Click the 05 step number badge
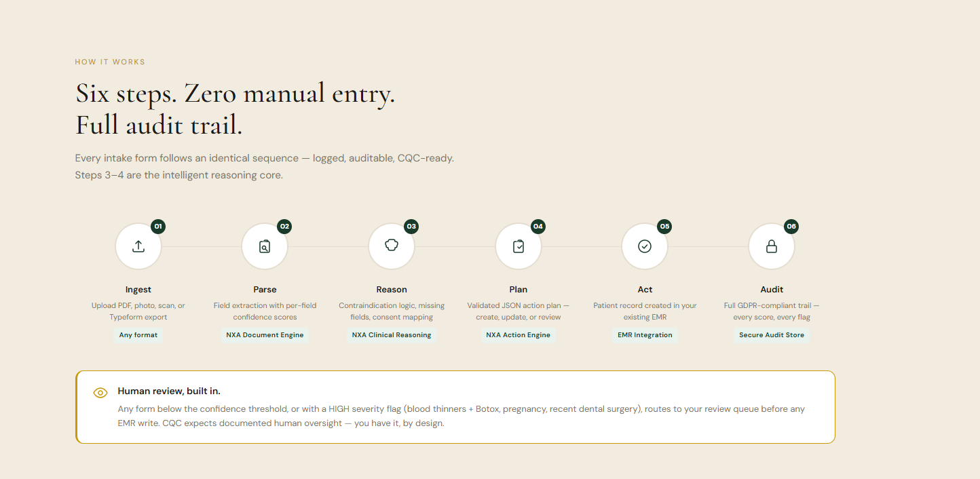Image resolution: width=980 pixels, height=479 pixels. click(x=664, y=227)
